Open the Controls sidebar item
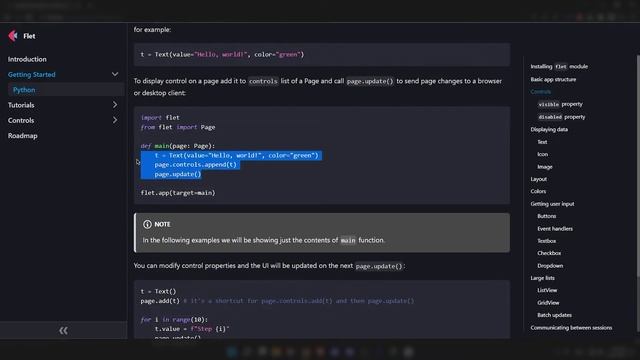Image resolution: width=640 pixels, height=360 pixels. coord(21,120)
